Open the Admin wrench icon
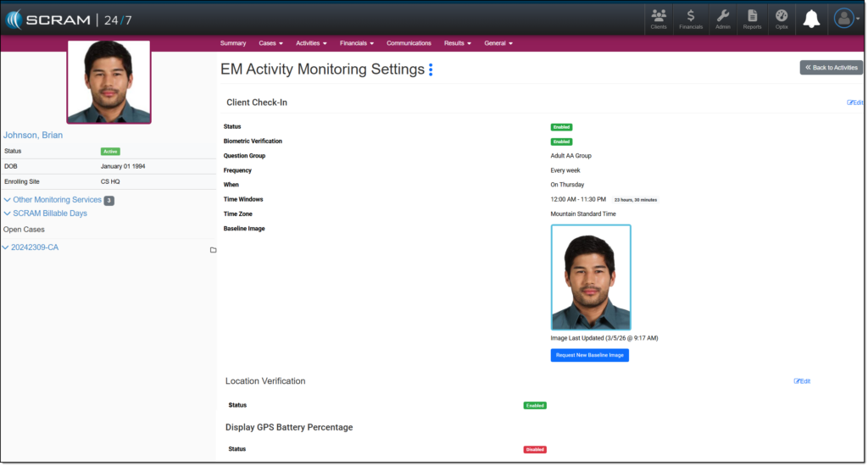Viewport: 868px width, 466px height. tap(722, 19)
